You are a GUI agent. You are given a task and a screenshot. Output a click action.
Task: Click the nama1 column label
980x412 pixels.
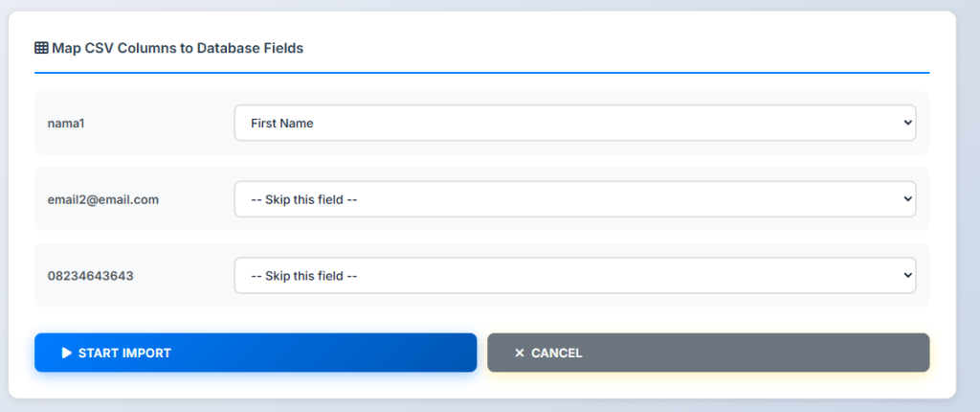pos(66,123)
